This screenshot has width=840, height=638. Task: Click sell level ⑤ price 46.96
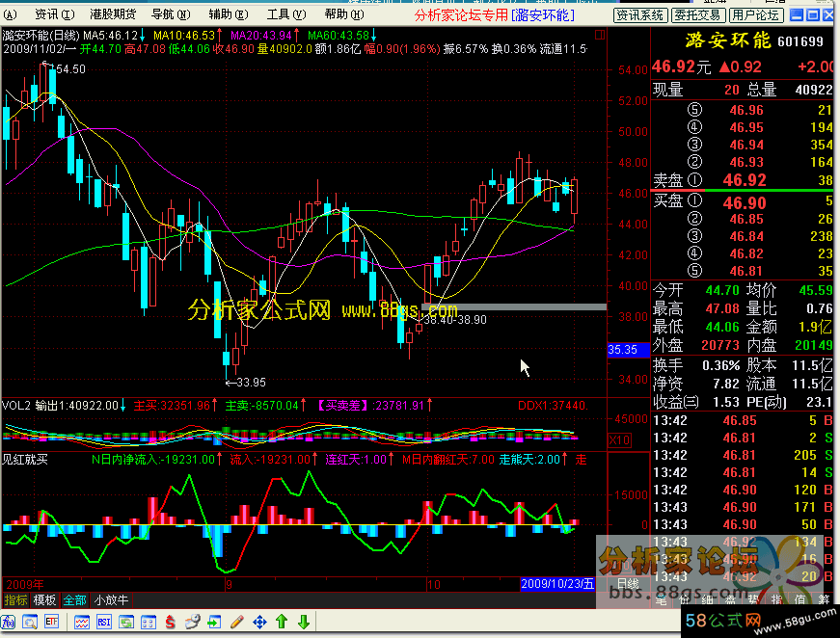coord(746,110)
